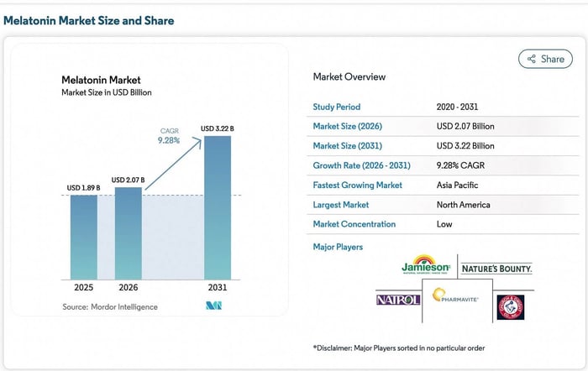The image size is (588, 371).
Task: Click the Source: Mordor Intelligence text
Action: coord(109,307)
